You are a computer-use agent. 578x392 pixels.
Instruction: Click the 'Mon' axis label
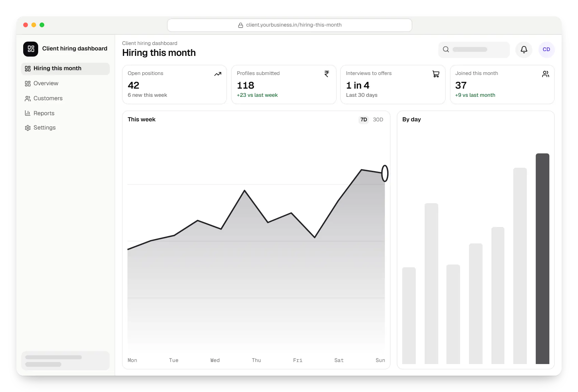[x=132, y=360]
